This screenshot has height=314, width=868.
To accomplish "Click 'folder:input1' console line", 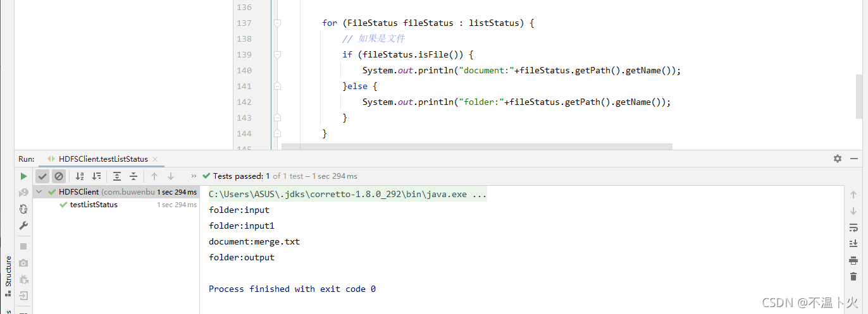I will (242, 226).
